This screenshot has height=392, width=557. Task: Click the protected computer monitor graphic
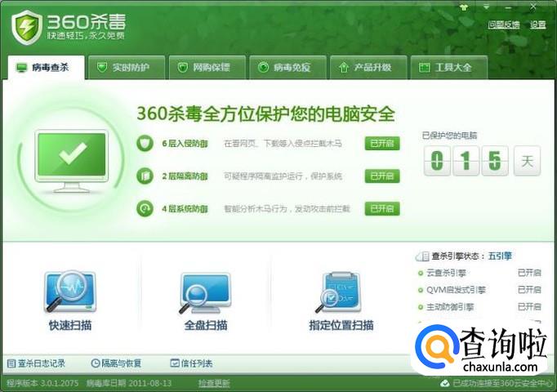pyautogui.click(x=72, y=162)
